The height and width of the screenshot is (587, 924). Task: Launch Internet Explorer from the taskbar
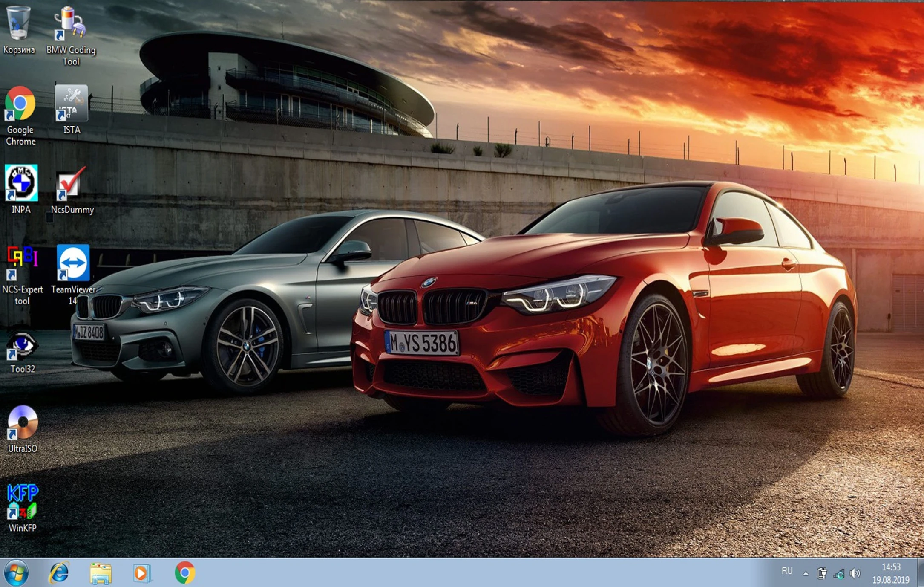coord(59,573)
